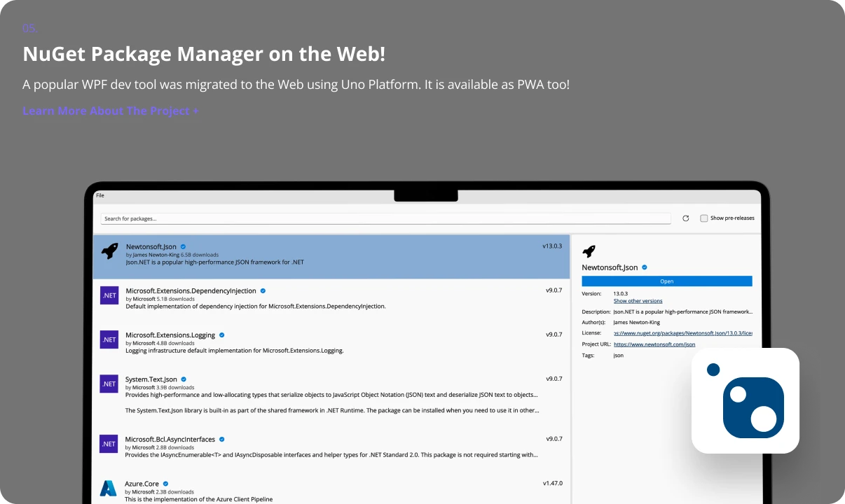Click the blue Open button
The width and height of the screenshot is (845, 504).
point(667,281)
